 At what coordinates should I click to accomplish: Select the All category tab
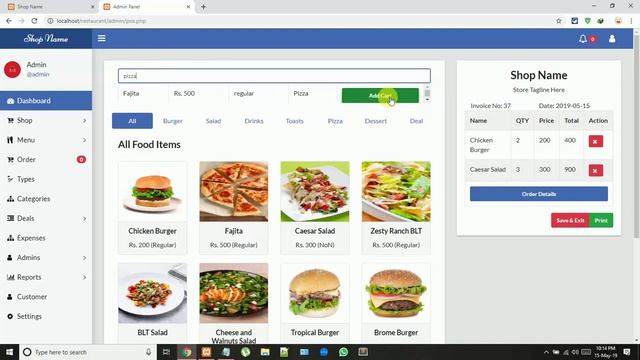click(132, 121)
